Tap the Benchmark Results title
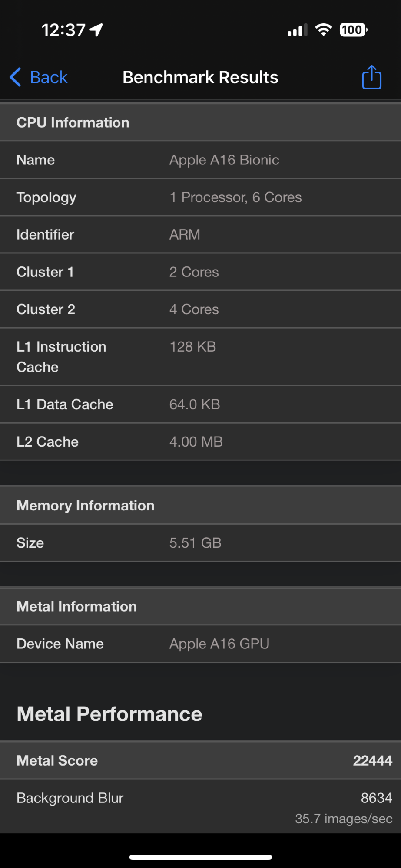401x868 pixels. pyautogui.click(x=200, y=77)
